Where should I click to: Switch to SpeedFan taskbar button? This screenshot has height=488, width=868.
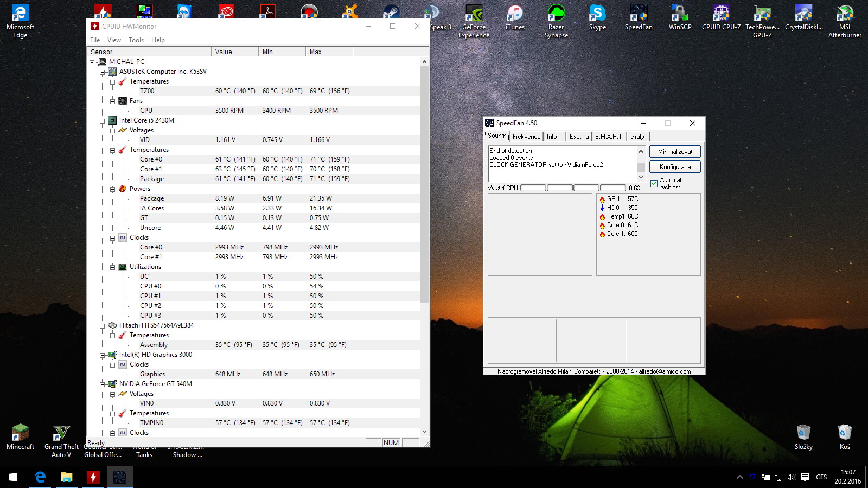point(119,477)
